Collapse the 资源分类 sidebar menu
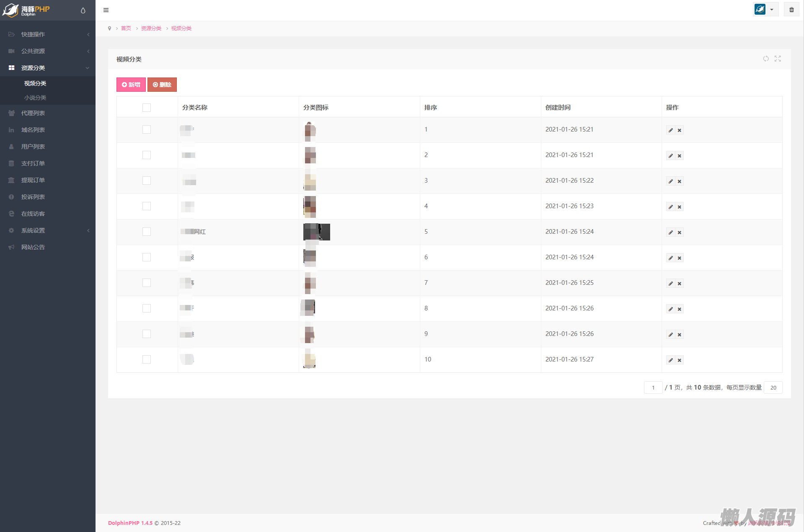Viewport: 804px width, 532px height. tap(48, 68)
